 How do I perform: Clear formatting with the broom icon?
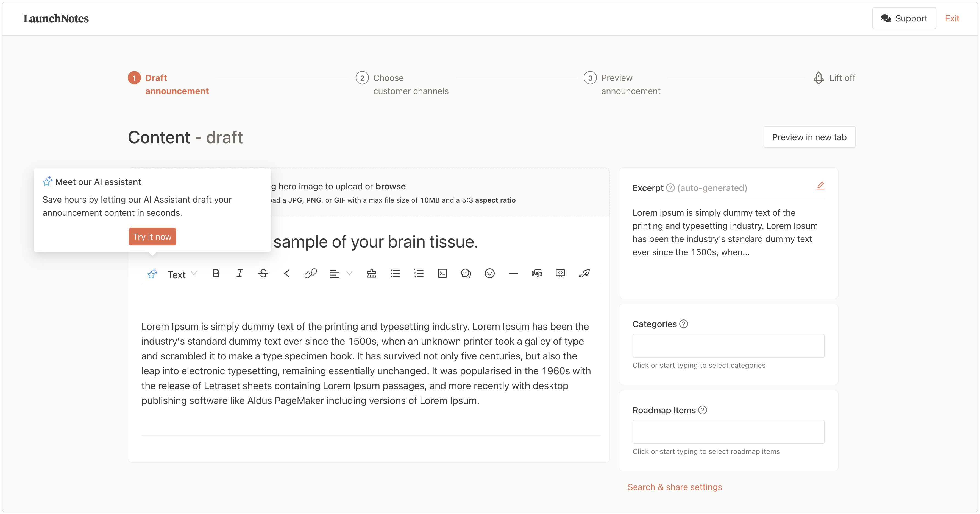(372, 273)
